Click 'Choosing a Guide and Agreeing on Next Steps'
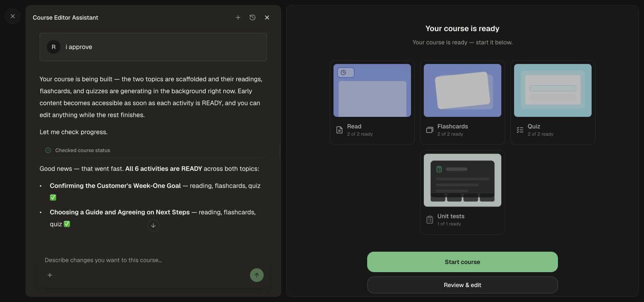Viewport: 644px width, 302px height. click(120, 212)
